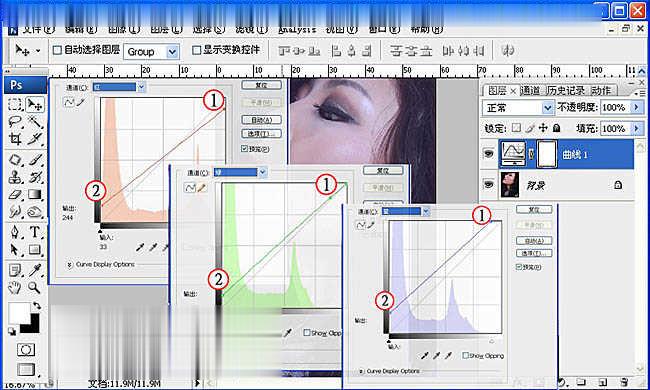Open the 图像(I) menu
The width and height of the screenshot is (650, 390).
124,30
